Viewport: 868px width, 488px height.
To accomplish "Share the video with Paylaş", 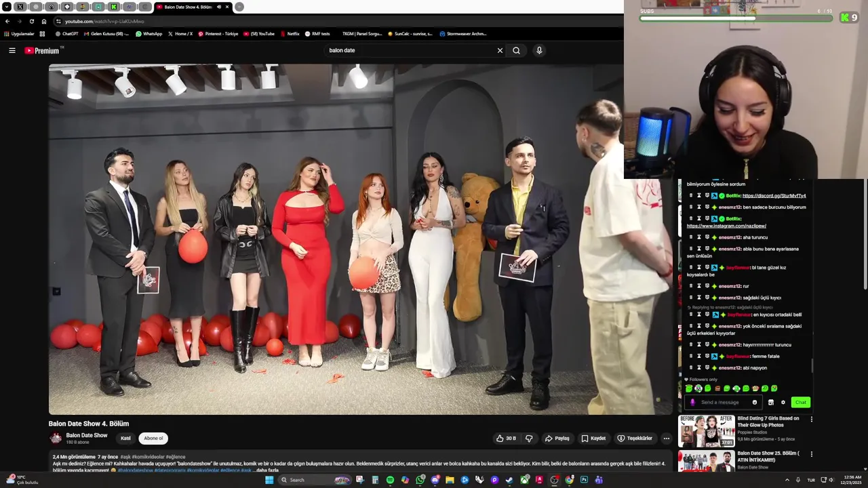I will click(557, 439).
